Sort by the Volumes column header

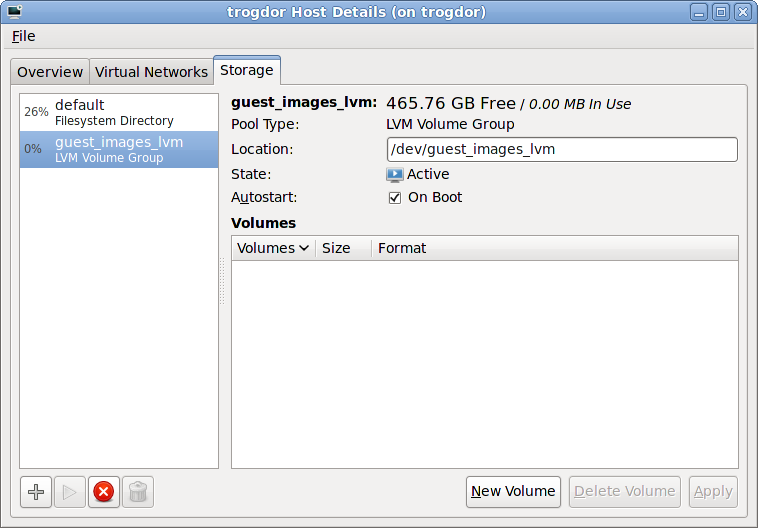pyautogui.click(x=272, y=248)
